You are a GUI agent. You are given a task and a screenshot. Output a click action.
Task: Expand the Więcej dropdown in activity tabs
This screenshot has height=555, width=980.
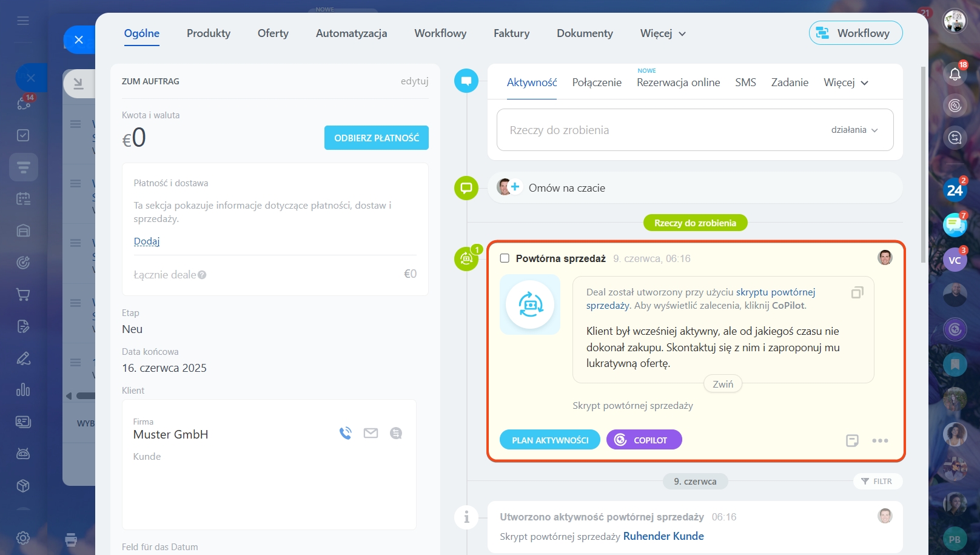[845, 82]
